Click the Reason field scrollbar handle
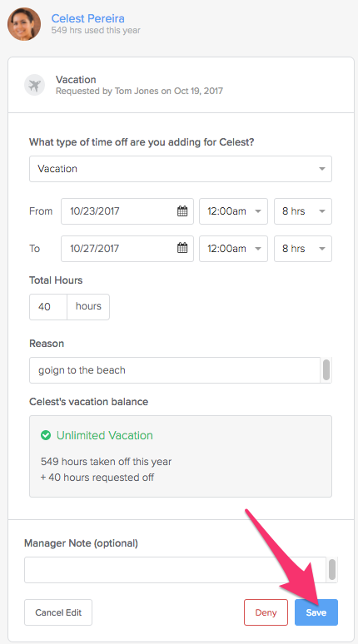 coord(326,370)
